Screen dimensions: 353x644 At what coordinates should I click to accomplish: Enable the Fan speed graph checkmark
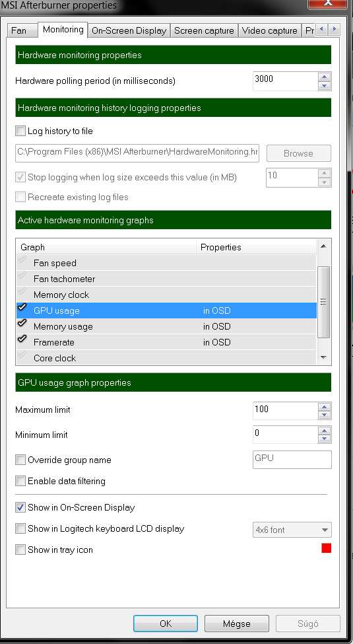22,261
